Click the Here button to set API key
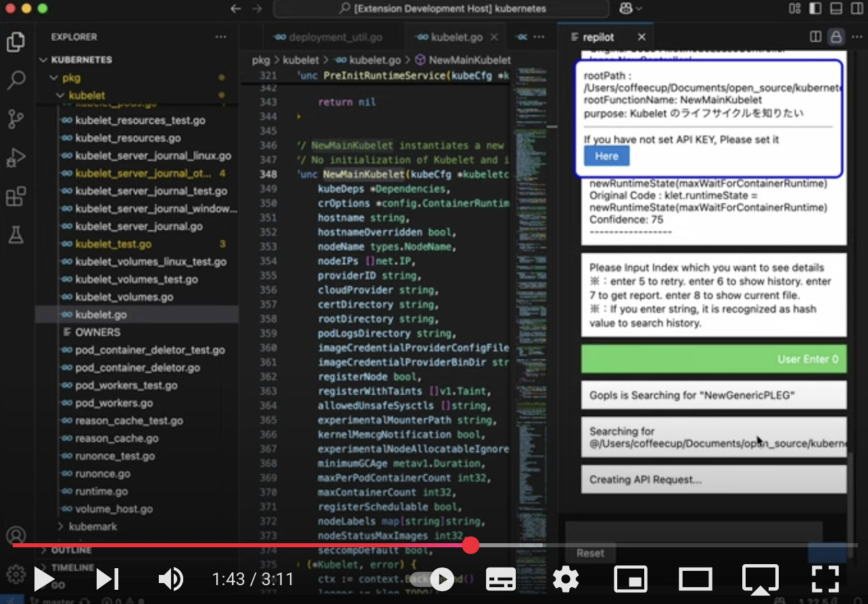The width and height of the screenshot is (868, 604). pos(606,156)
